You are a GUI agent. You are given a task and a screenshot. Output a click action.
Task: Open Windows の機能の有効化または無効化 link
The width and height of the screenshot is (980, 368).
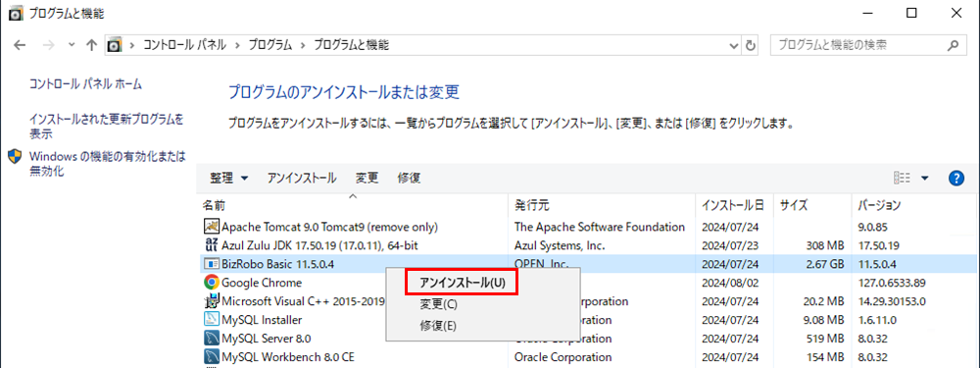(x=108, y=163)
